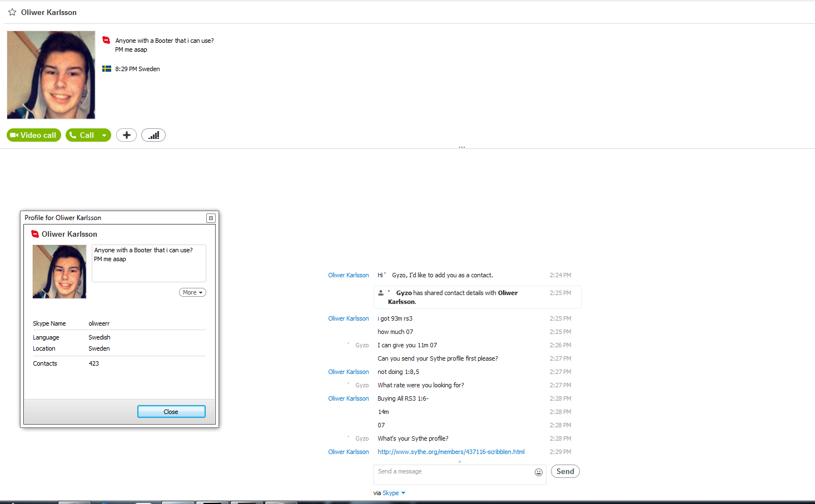Image resolution: width=815 pixels, height=504 pixels.
Task: Click the Skype Name value oliweerr
Action: click(99, 323)
